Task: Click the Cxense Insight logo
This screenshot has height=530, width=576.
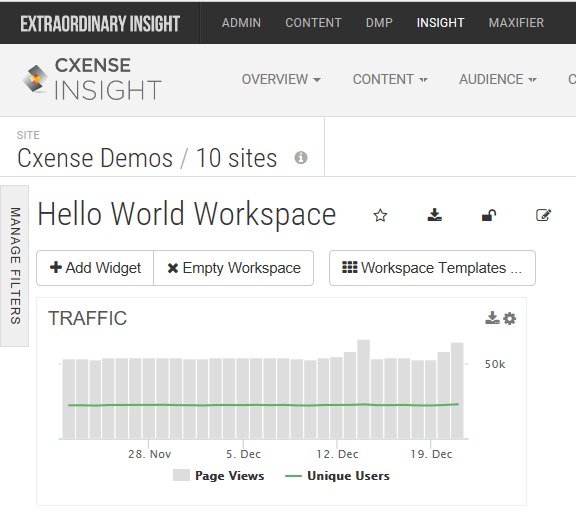Action: coord(92,79)
